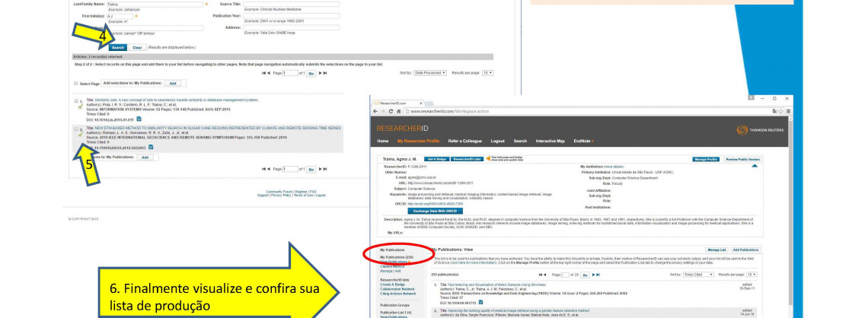Viewport: 868px width, 318px height.
Task: Open Search in ResearcherID navigation
Action: (x=520, y=141)
